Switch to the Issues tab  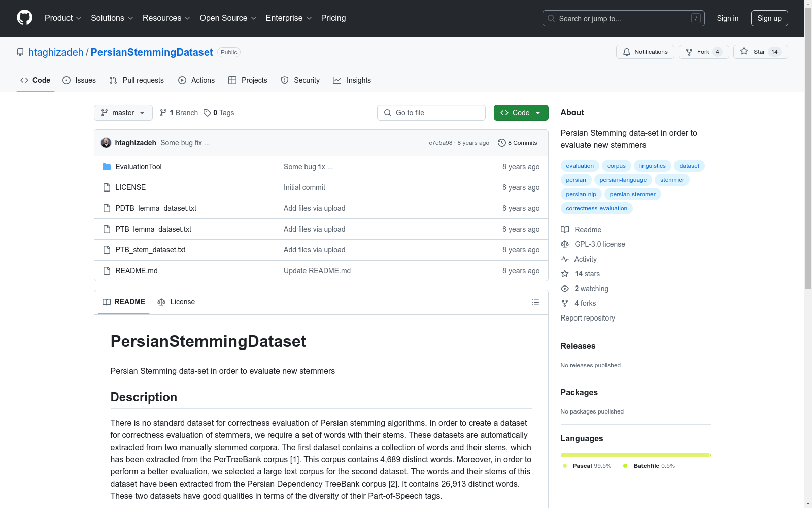pyautogui.click(x=79, y=80)
